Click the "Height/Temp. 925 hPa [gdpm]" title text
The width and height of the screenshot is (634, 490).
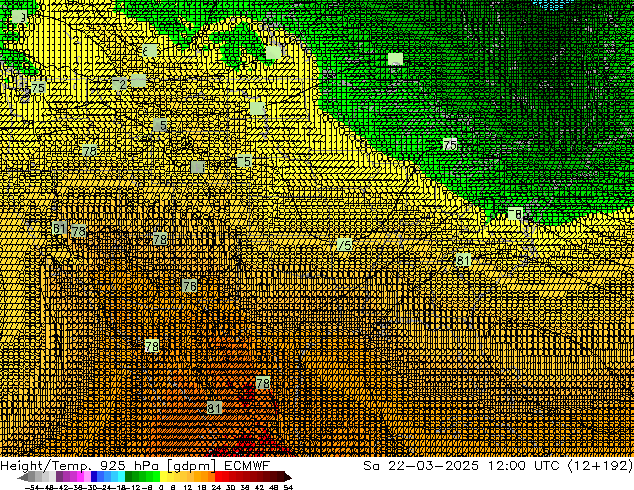(108, 465)
